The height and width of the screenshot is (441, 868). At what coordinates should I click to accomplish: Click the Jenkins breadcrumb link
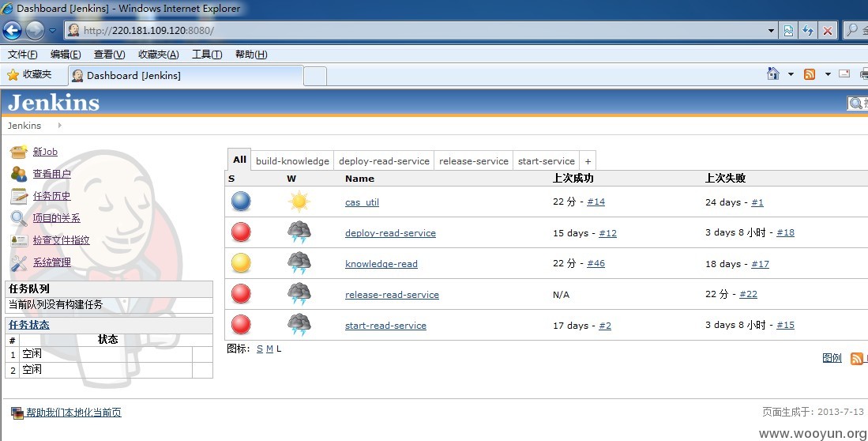[24, 126]
